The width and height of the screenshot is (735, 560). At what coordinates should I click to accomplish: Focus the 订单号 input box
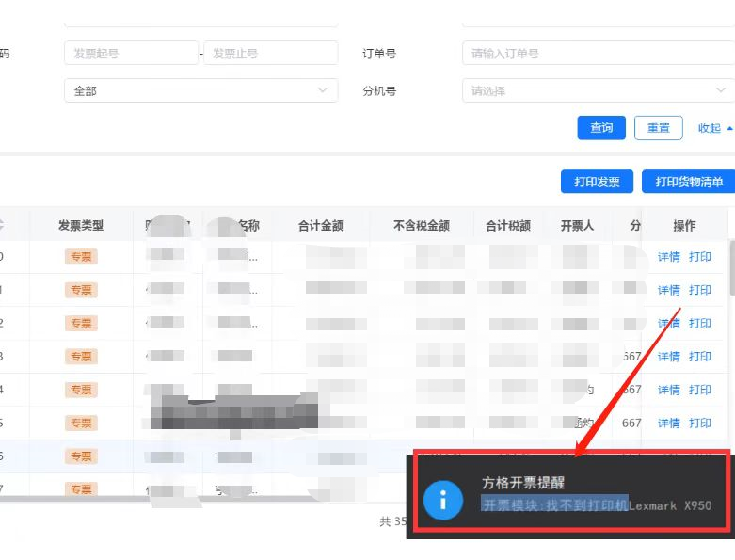(x=597, y=54)
